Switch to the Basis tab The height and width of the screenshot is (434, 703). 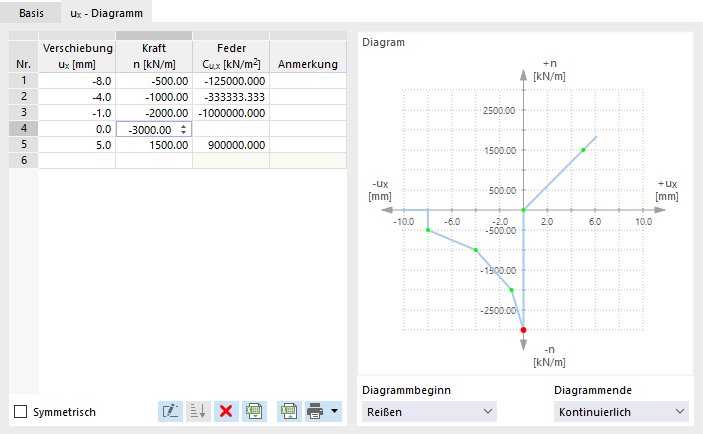(31, 13)
